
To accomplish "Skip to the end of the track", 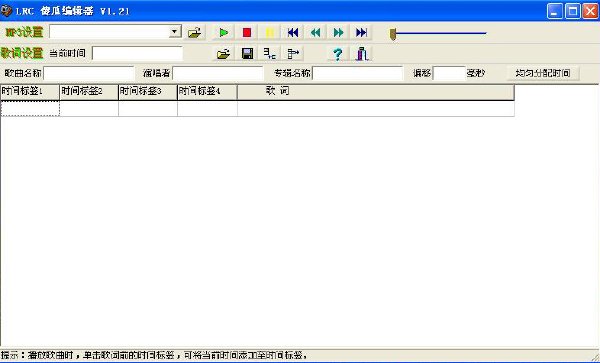I will [361, 33].
